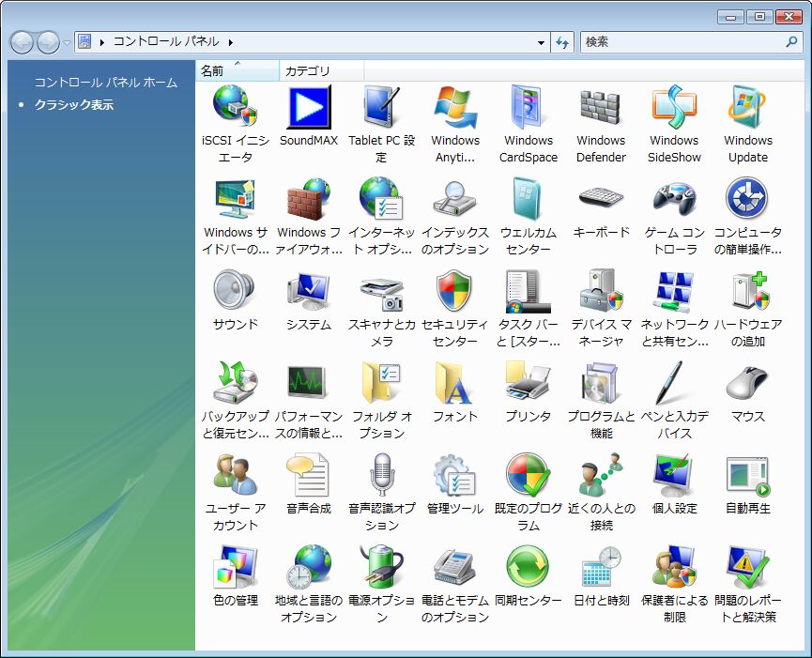The image size is (812, 658).
Task: Open バックアップと復元センター icon
Action: coord(235,383)
